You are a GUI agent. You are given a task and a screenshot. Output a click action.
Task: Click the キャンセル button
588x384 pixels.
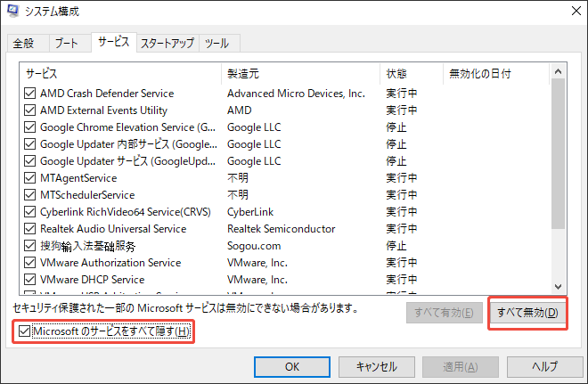click(x=377, y=366)
